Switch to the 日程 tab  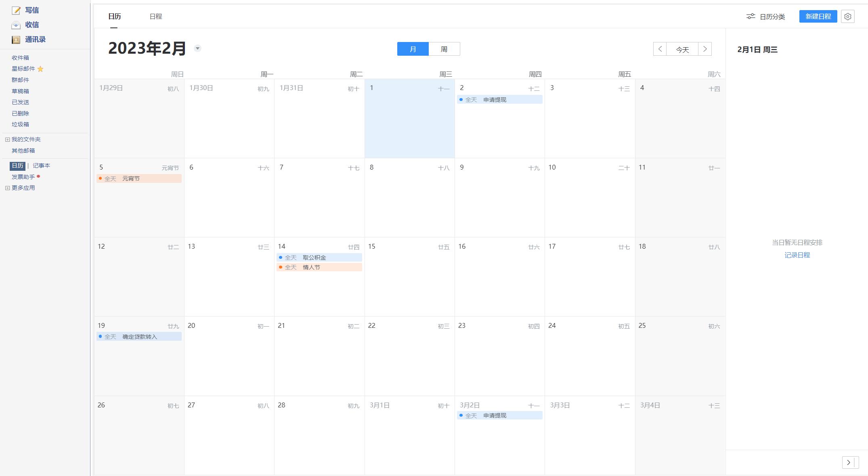coord(155,17)
